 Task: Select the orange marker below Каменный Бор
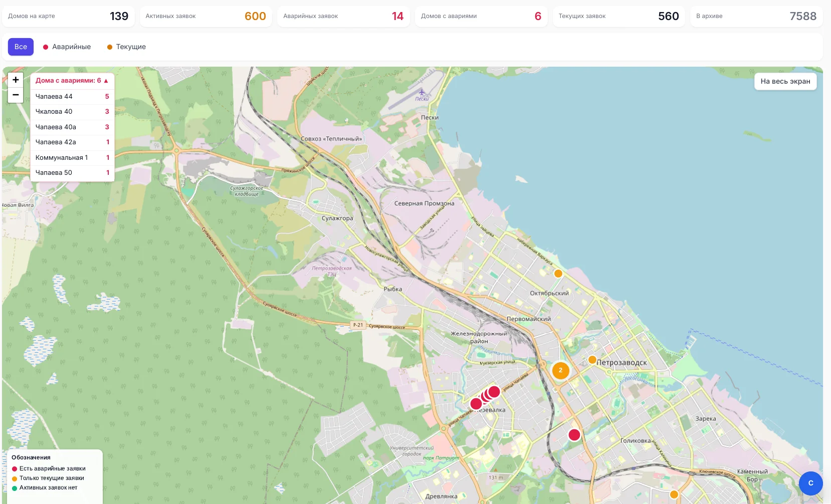coord(674,494)
